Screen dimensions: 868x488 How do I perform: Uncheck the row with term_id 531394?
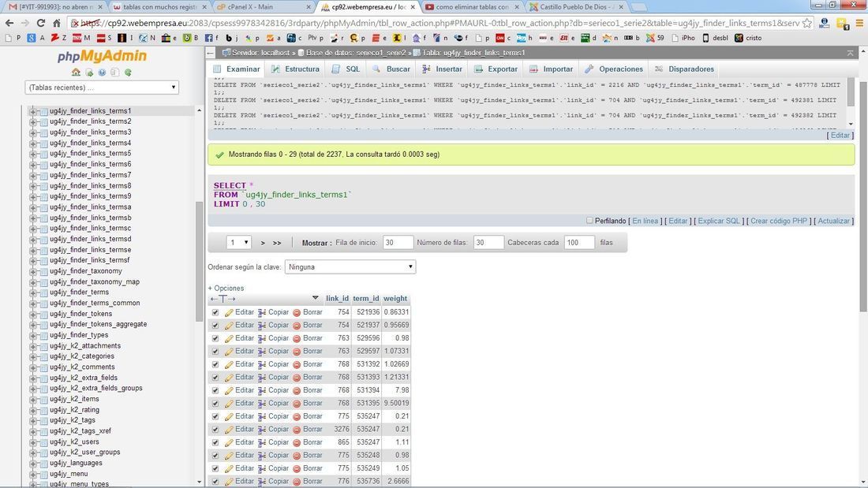point(215,390)
